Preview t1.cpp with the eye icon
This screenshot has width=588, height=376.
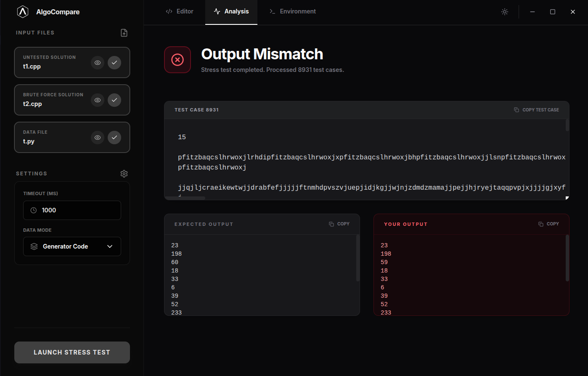[x=98, y=63]
